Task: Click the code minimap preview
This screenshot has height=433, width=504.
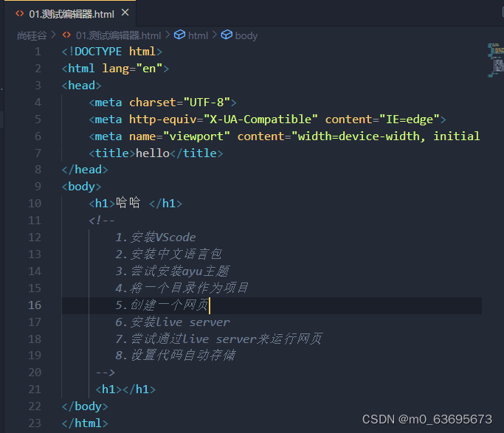Action: pos(495,60)
